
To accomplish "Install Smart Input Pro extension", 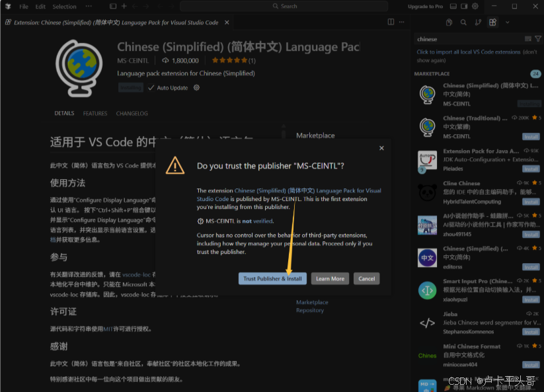I will point(531,299).
